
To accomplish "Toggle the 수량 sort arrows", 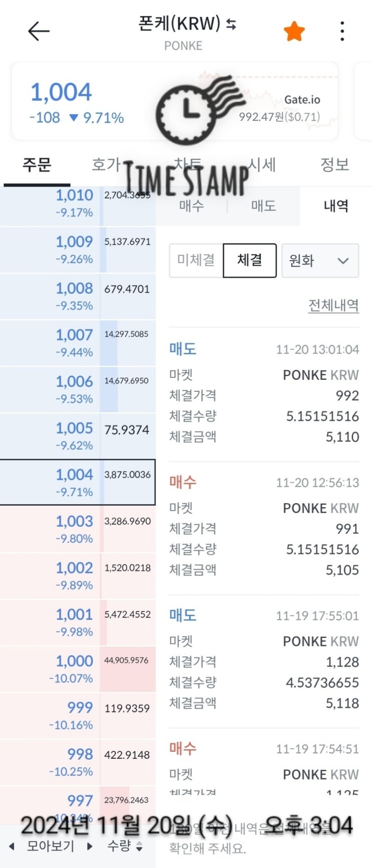I will click(139, 846).
